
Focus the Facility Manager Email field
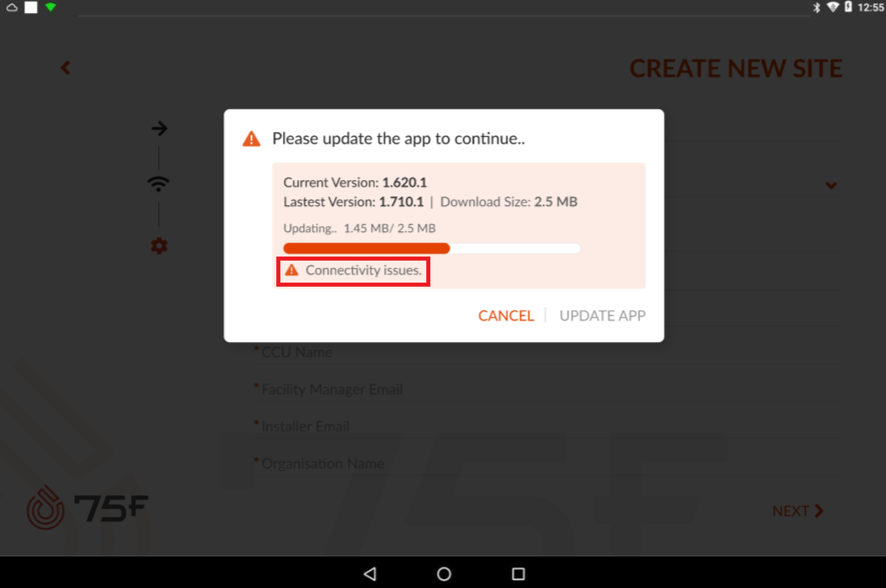pyautogui.click(x=547, y=389)
